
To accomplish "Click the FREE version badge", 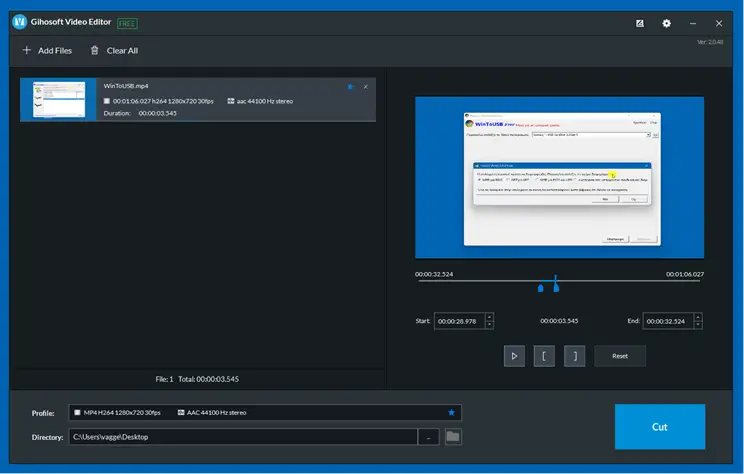I will (x=127, y=23).
